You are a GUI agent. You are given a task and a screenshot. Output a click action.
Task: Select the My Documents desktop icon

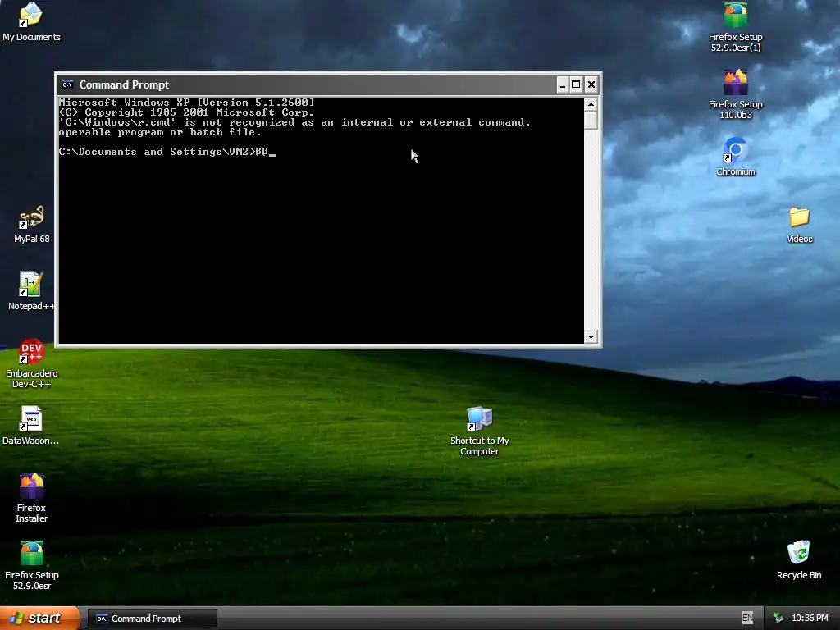click(x=31, y=21)
